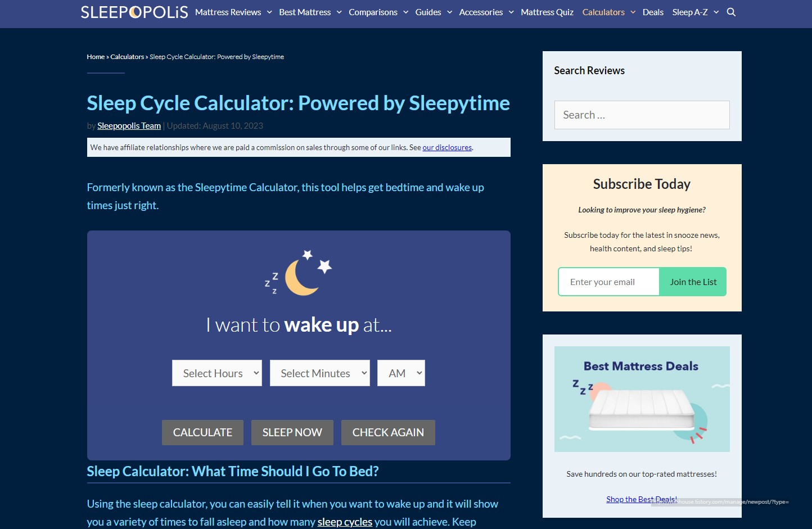Click the search magnifier icon in navbar
Screen dimensions: 812x529
click(x=731, y=12)
